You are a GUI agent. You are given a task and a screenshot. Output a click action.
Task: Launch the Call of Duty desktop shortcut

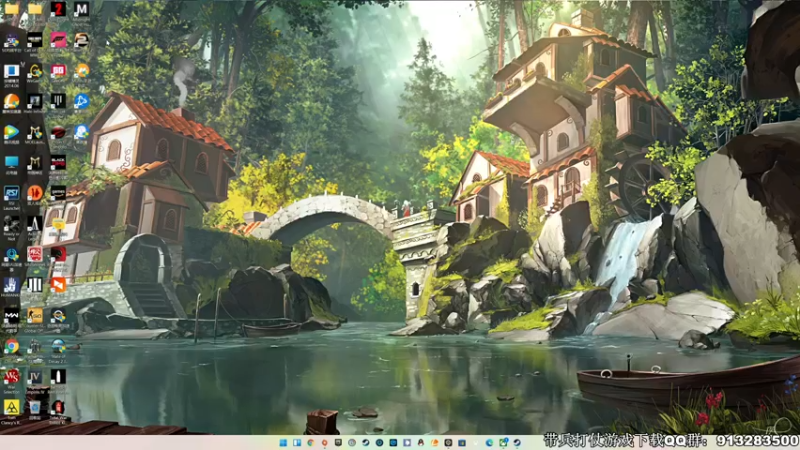[35, 40]
